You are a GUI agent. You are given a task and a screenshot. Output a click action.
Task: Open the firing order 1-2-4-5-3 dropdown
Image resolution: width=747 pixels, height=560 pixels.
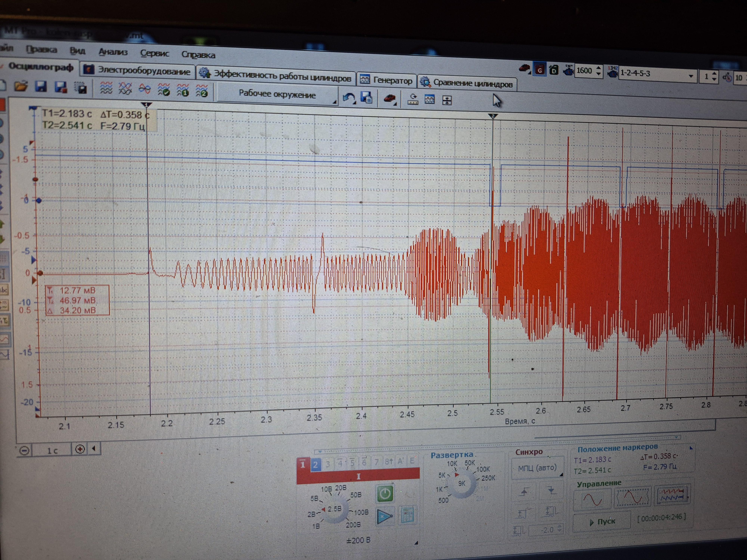(x=691, y=76)
